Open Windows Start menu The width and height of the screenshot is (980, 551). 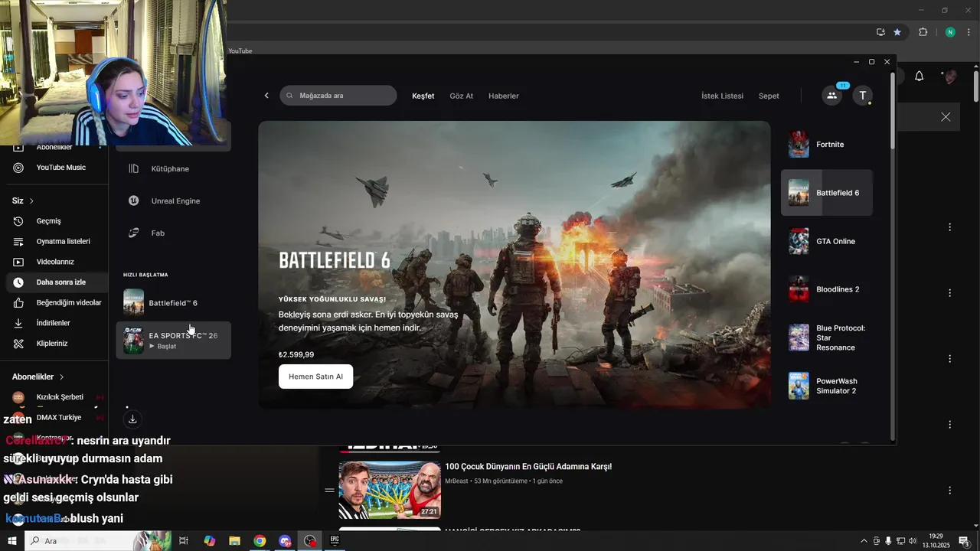[x=12, y=541]
